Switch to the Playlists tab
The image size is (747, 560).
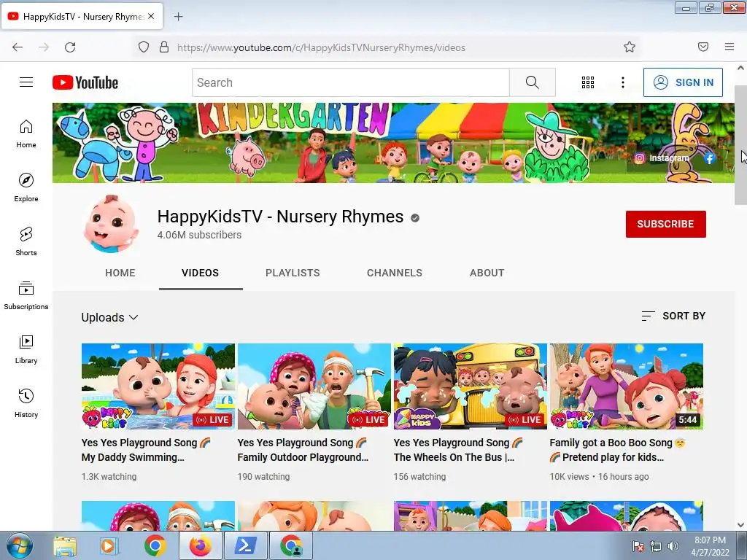click(x=293, y=273)
